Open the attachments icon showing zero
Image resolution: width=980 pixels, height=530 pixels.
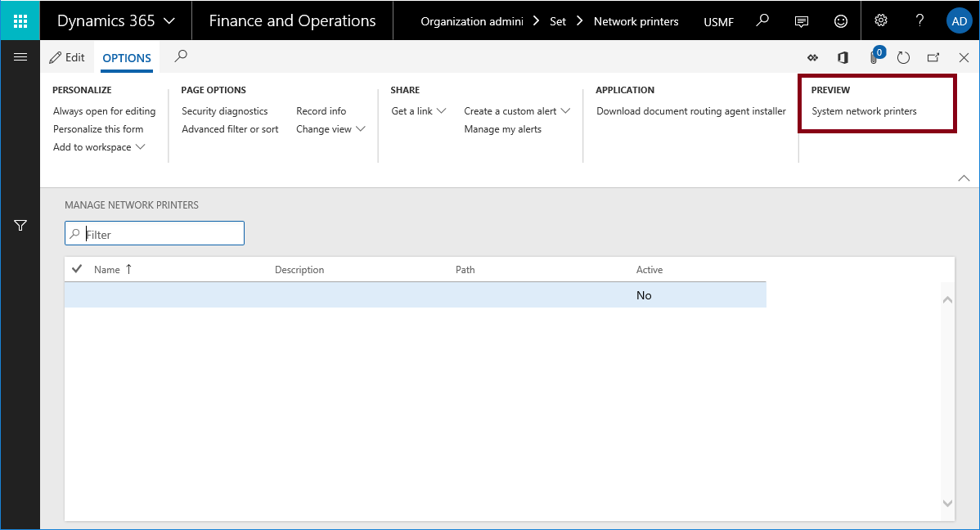click(872, 57)
